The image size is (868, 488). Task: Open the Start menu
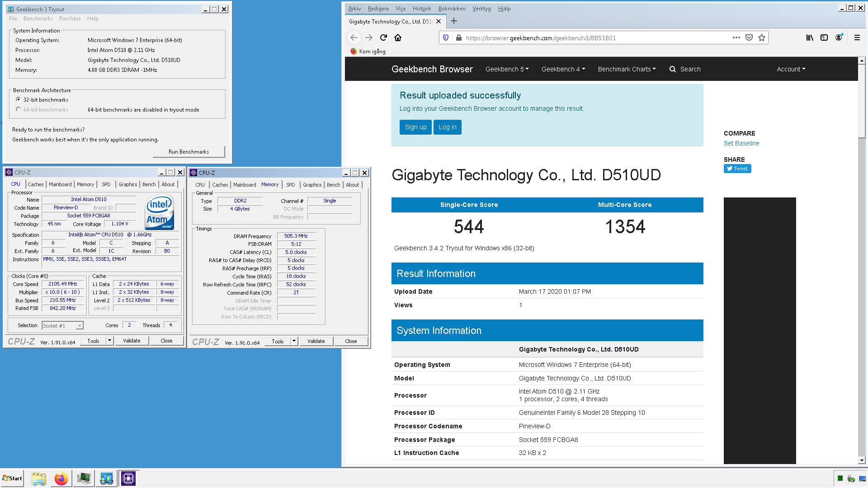12,479
